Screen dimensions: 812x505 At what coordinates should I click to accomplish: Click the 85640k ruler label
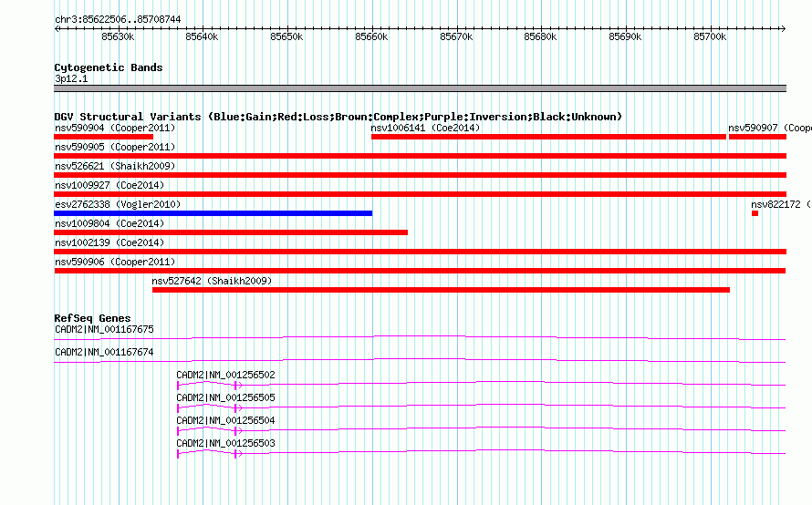[202, 36]
